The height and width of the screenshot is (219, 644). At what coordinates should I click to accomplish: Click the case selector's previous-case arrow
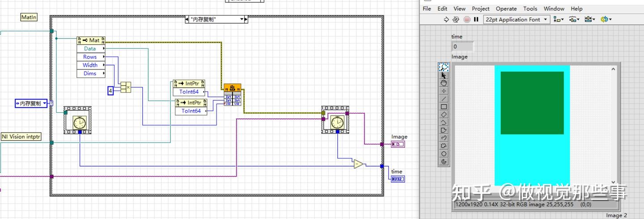coord(187,19)
